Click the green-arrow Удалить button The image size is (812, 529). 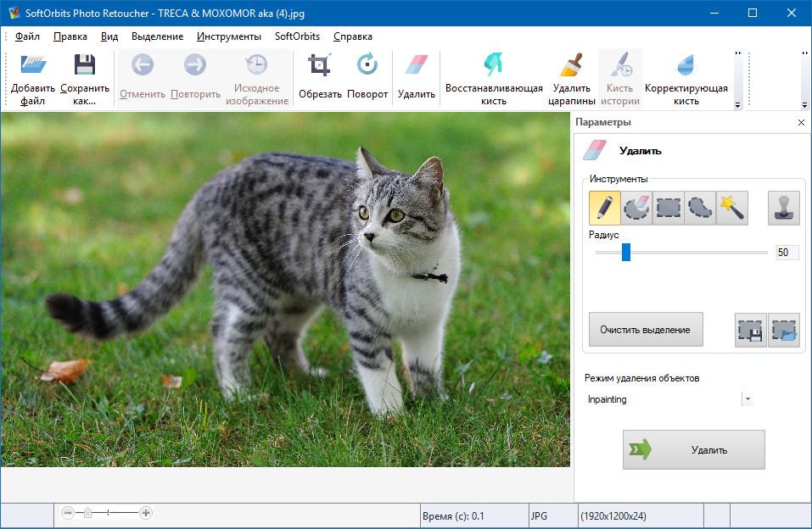(x=693, y=449)
